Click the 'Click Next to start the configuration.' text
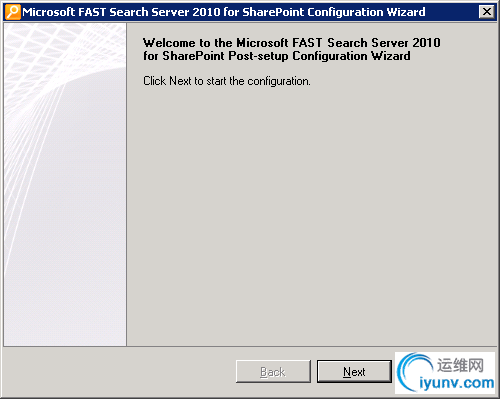 pos(227,81)
